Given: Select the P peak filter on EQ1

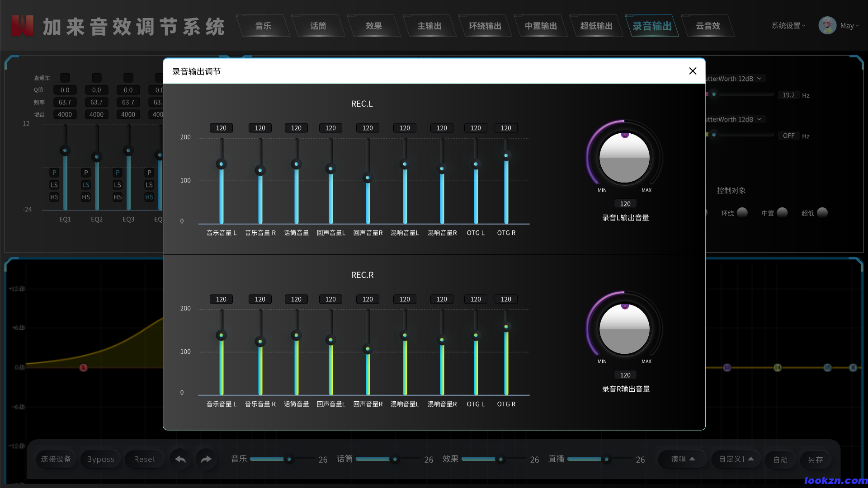Looking at the screenshot, I should [54, 173].
